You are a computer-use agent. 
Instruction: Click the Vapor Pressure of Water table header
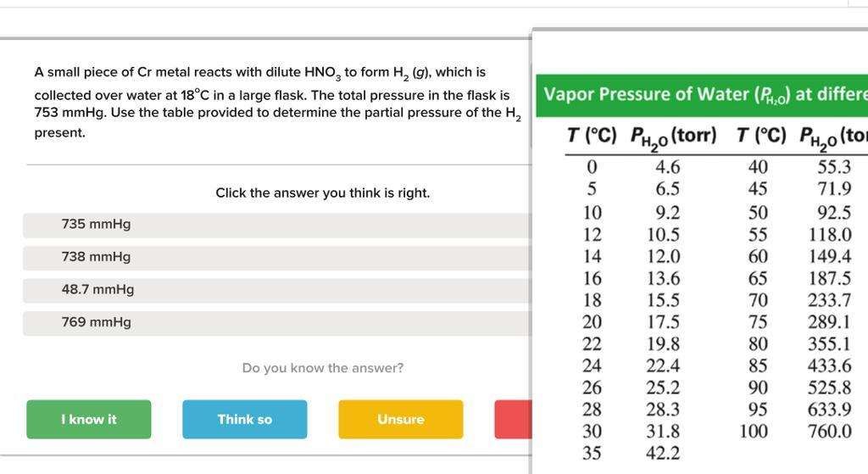click(702, 95)
